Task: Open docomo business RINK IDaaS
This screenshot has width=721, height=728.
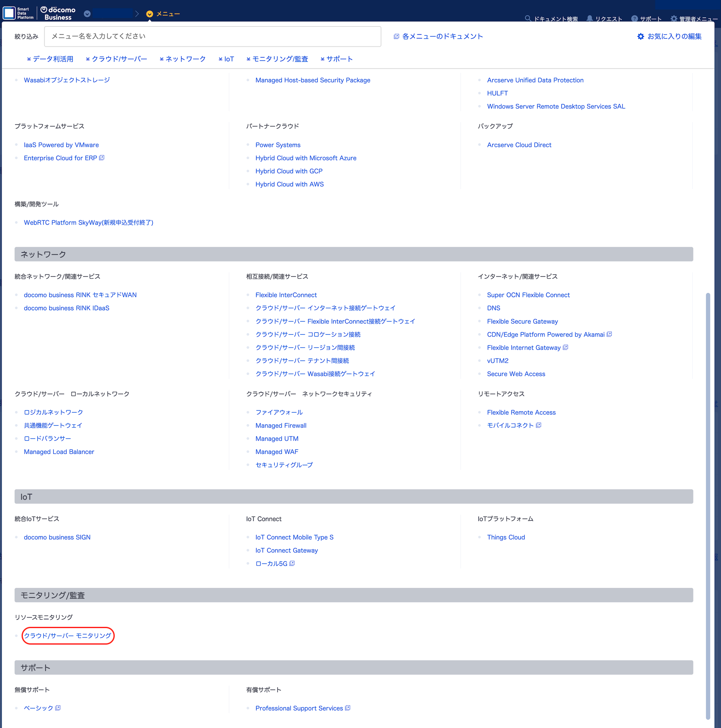Action: click(66, 308)
